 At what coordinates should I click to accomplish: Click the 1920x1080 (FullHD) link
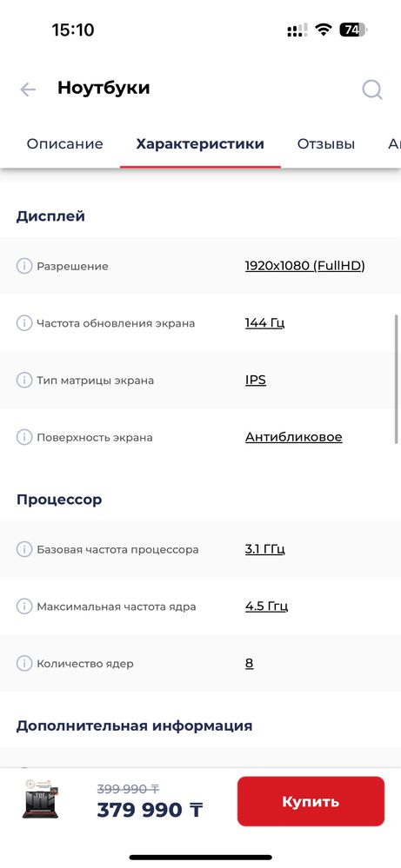point(304,266)
